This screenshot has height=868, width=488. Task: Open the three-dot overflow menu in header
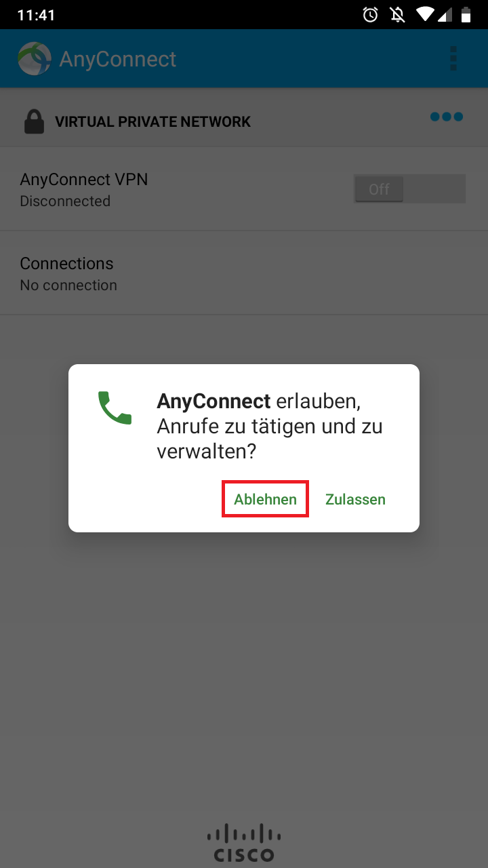[453, 58]
